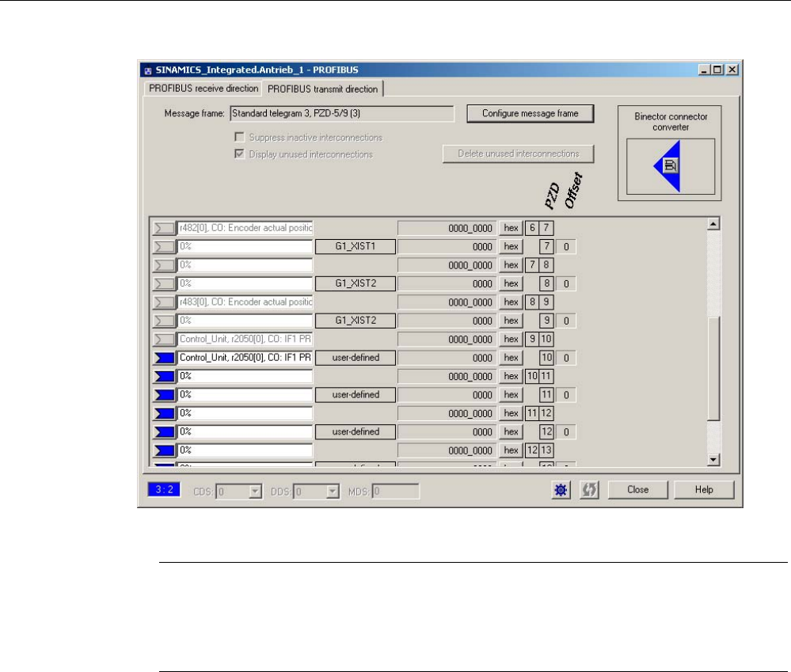
Task: Open the CDS dropdown
Action: (255, 491)
